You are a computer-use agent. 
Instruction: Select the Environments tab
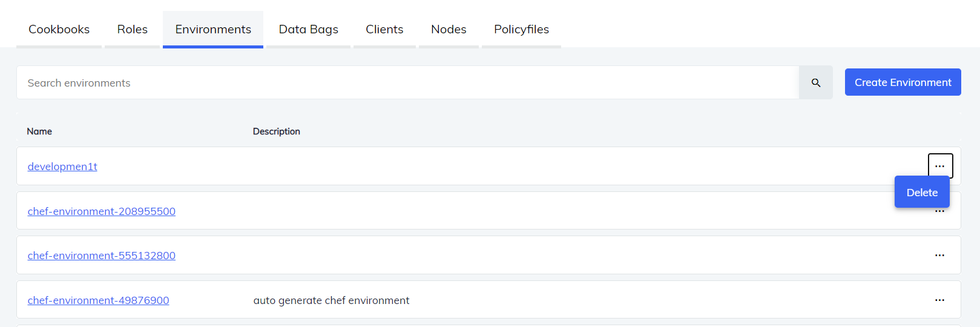coord(213,29)
